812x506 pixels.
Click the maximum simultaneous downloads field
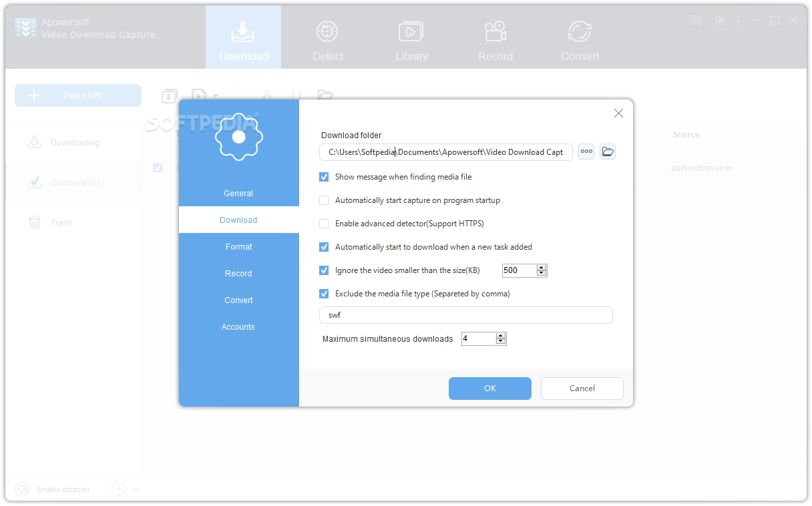tap(479, 338)
